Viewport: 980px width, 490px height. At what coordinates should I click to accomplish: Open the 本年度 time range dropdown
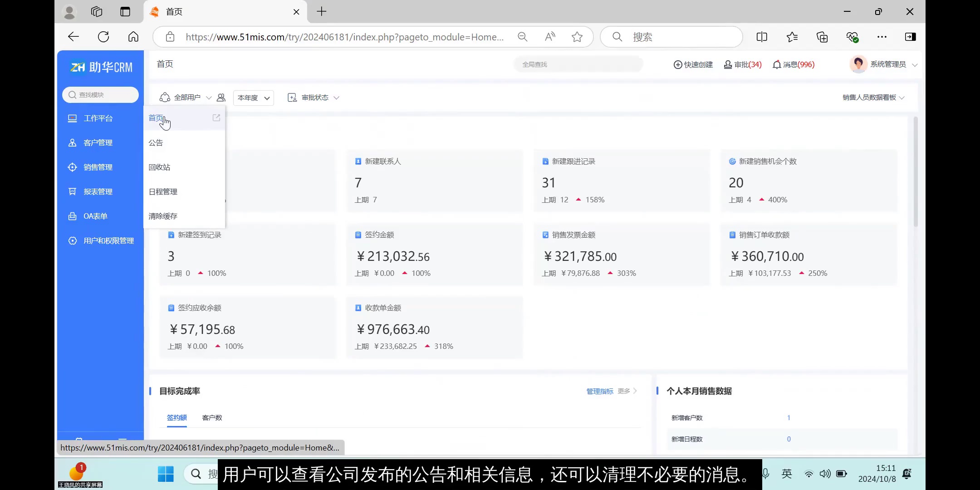click(253, 98)
